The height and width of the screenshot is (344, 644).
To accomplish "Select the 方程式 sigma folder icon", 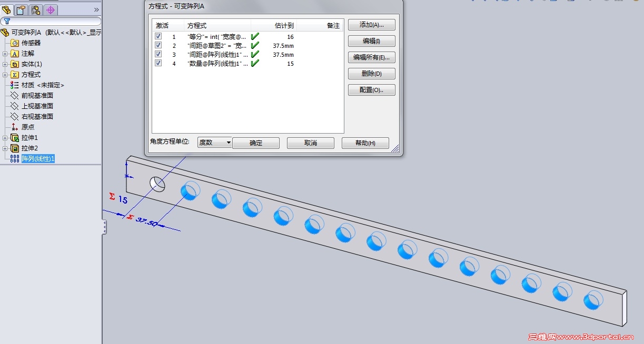I will [15, 75].
